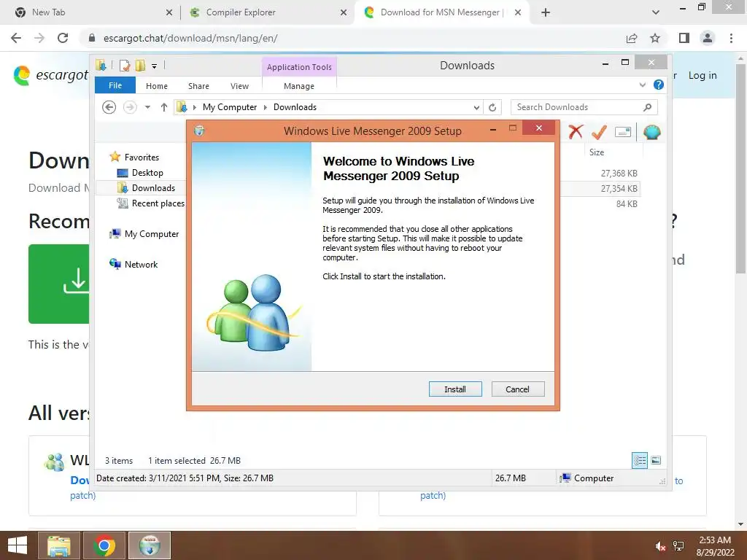Expand address bar history dropdown
The image size is (747, 560).
[476, 107]
